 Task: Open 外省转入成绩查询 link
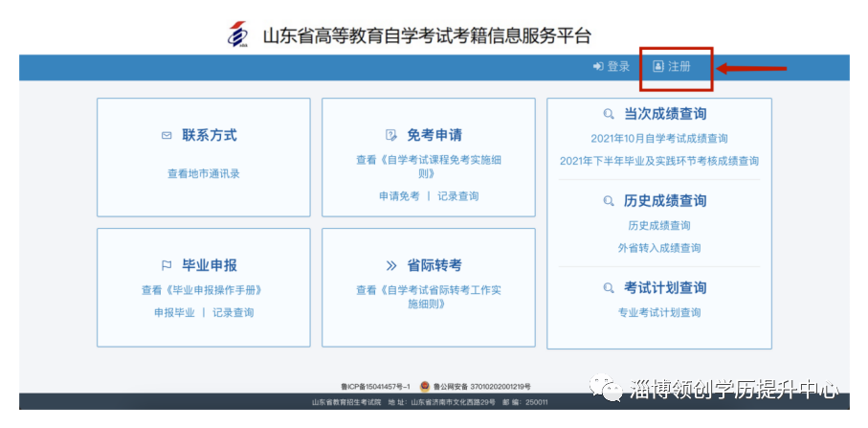coord(659,248)
